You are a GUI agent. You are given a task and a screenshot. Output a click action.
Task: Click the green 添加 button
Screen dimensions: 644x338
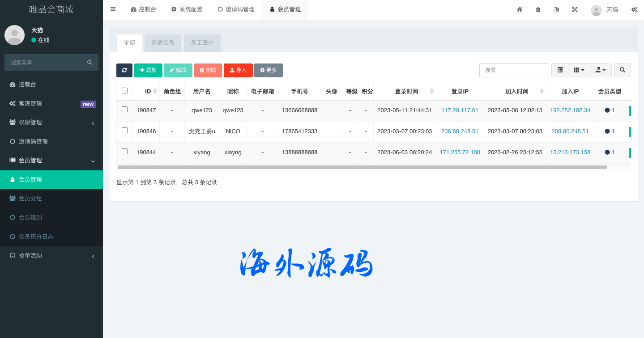[x=148, y=70]
